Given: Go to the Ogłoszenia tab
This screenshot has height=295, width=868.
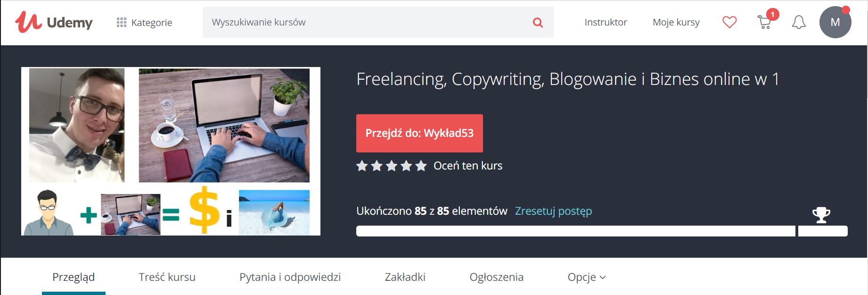Looking at the screenshot, I should pyautogui.click(x=496, y=277).
